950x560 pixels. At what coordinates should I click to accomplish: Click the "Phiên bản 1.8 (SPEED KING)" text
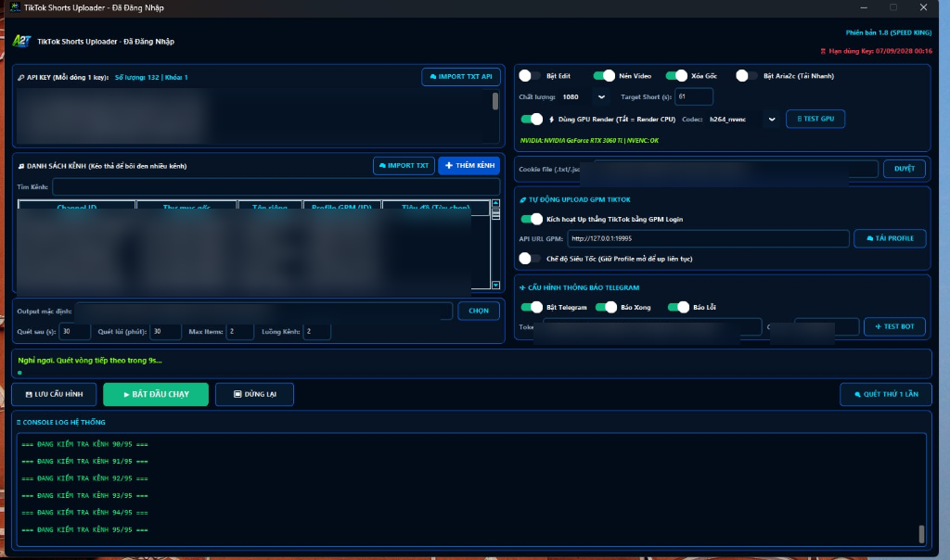coord(889,32)
